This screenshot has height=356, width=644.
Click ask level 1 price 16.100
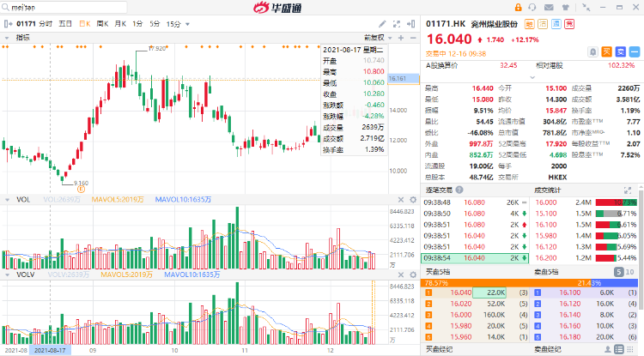[x=569, y=293]
